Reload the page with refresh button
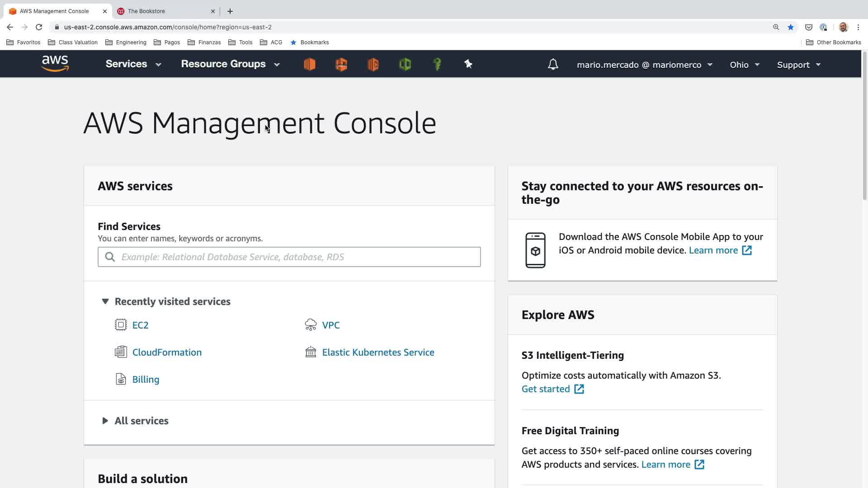Screen dimensions: 868x488 click(39, 27)
